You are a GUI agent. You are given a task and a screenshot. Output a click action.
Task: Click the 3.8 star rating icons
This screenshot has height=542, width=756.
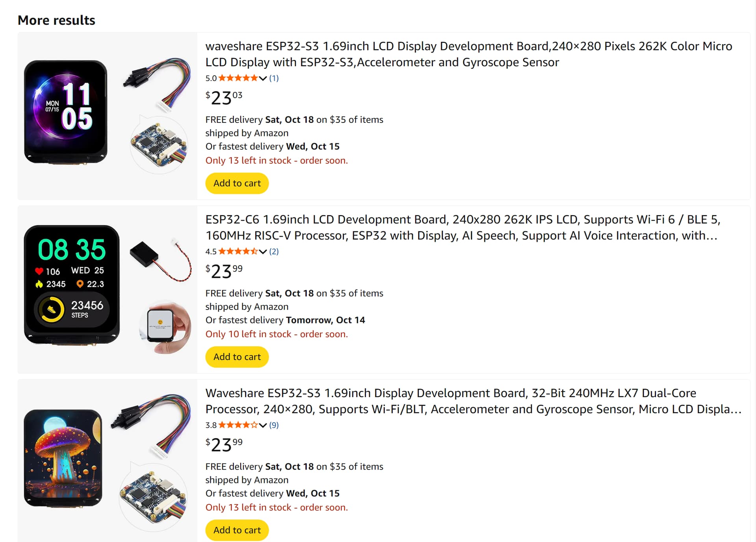point(238,425)
